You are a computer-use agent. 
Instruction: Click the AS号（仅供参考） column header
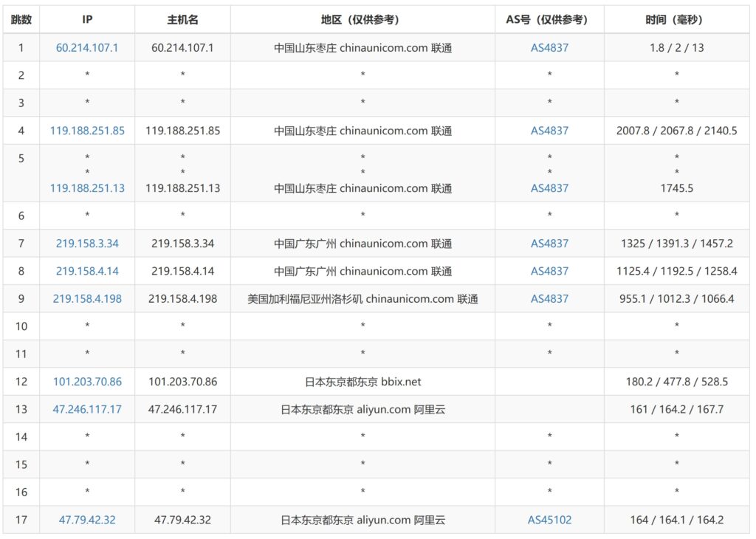(549, 20)
